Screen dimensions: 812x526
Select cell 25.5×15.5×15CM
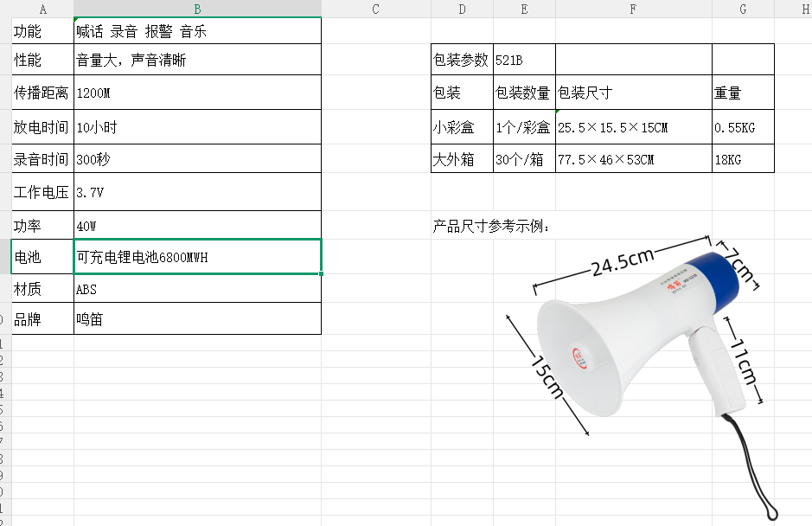(x=633, y=127)
